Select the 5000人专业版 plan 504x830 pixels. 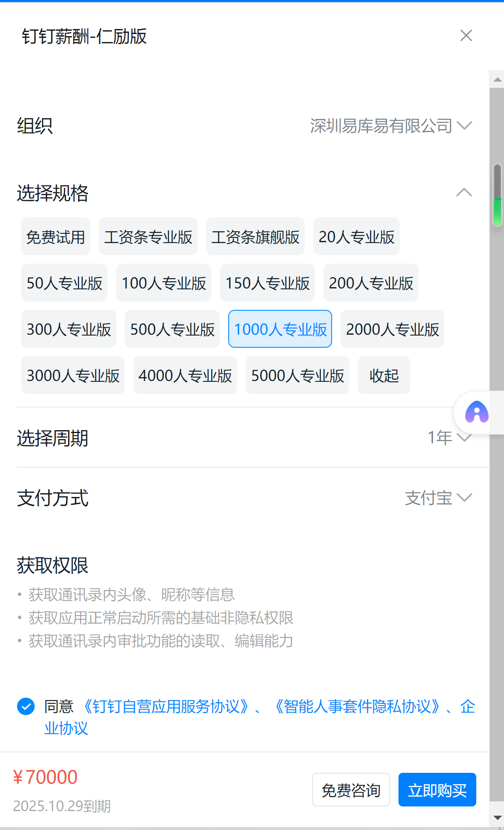click(297, 375)
